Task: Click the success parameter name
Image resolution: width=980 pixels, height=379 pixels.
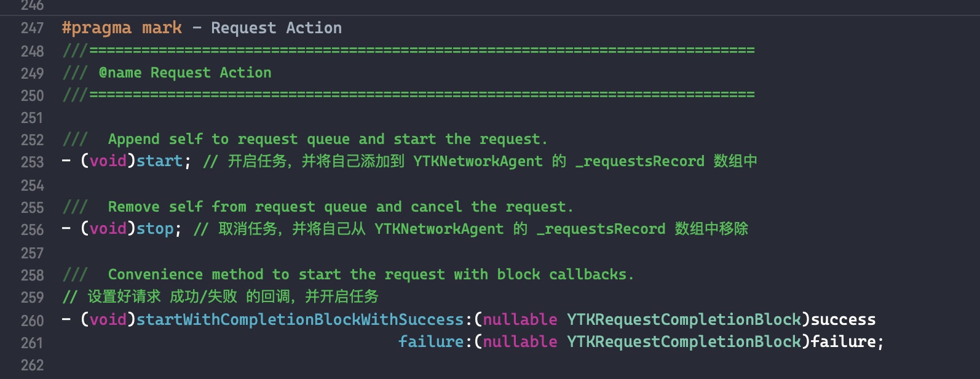Action: point(843,319)
